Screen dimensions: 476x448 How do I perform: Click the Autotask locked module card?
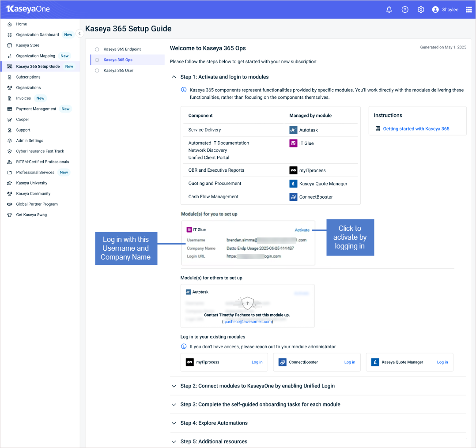(247, 306)
